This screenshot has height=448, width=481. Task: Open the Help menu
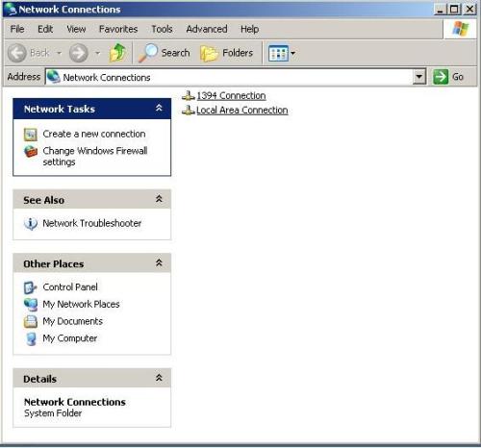[250, 29]
